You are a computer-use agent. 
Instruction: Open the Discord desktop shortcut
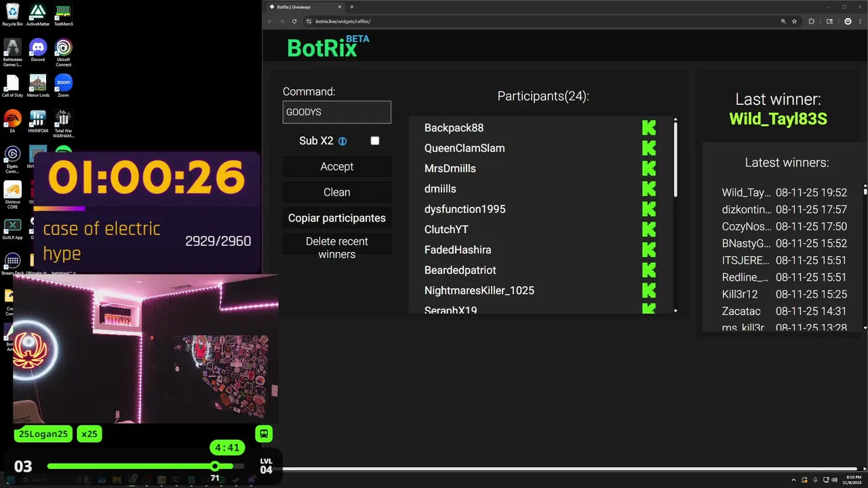click(38, 50)
